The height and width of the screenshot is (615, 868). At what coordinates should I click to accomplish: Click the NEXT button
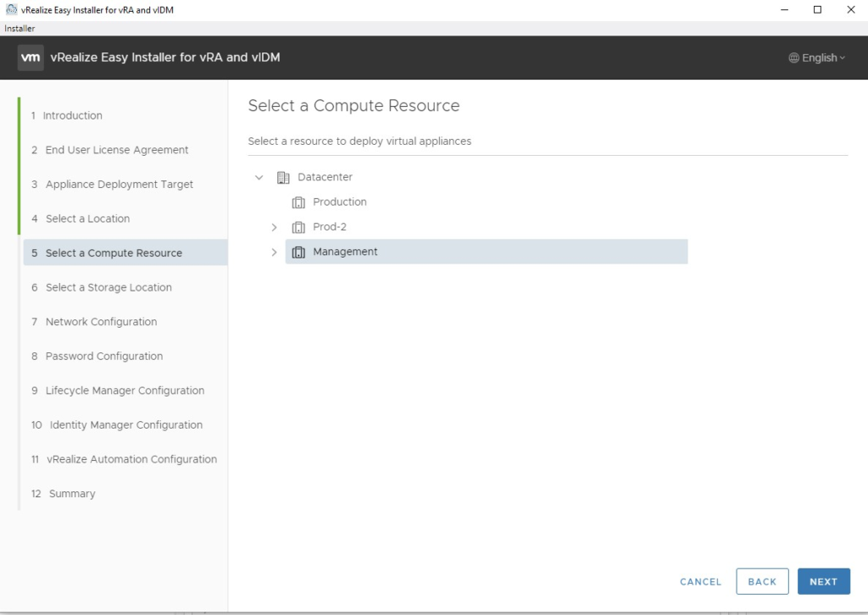pyautogui.click(x=824, y=581)
